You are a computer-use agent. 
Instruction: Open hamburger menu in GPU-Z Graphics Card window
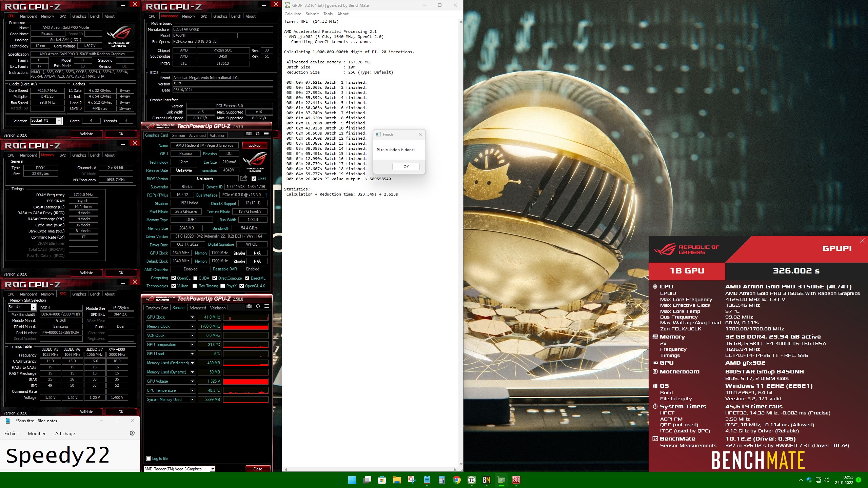pos(267,134)
